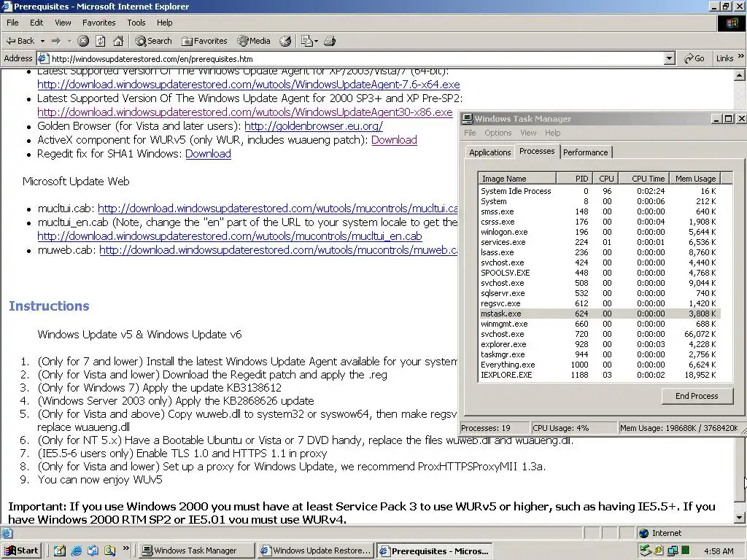Select the IEXPLORE.EXE process row
Viewport: 747px width, 560px height.
600,375
